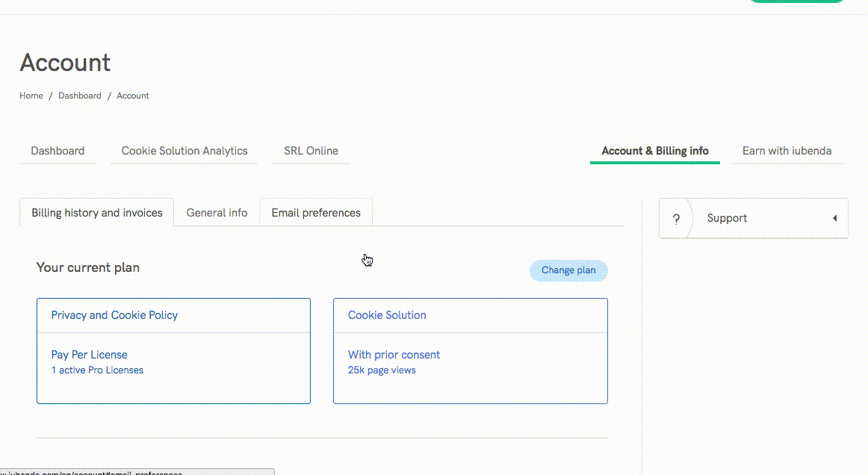Select the Account & Billing info tab
Screen dimensions: 868x475
coord(654,151)
